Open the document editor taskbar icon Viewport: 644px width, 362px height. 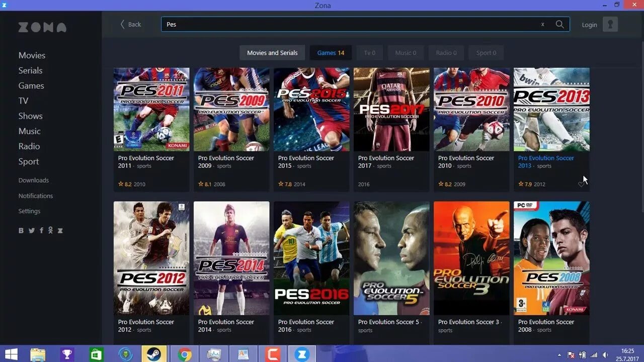click(x=244, y=354)
